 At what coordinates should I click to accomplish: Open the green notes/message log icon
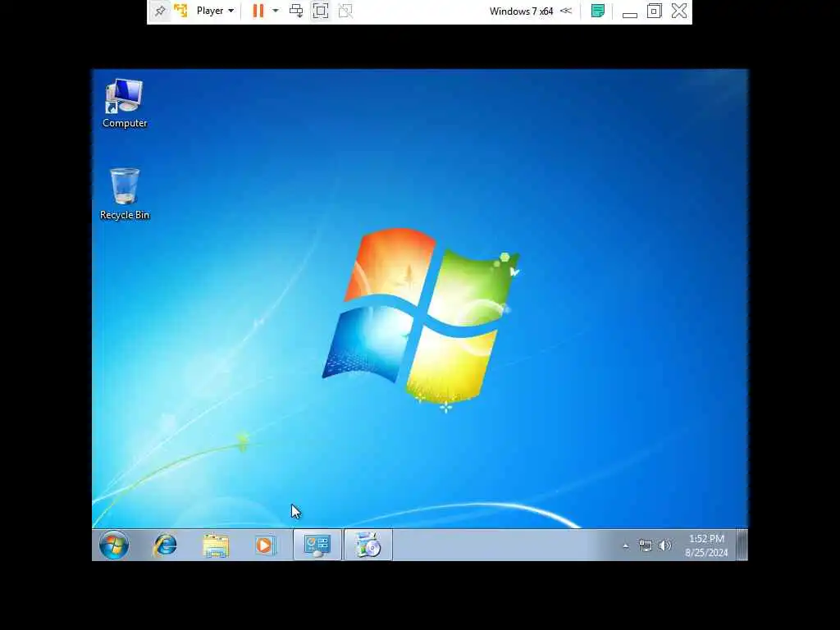598,11
